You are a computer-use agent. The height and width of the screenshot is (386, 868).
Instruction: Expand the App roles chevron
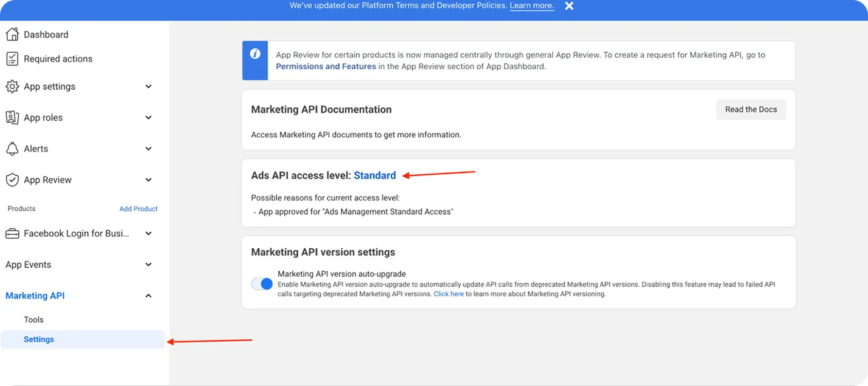[x=149, y=117]
